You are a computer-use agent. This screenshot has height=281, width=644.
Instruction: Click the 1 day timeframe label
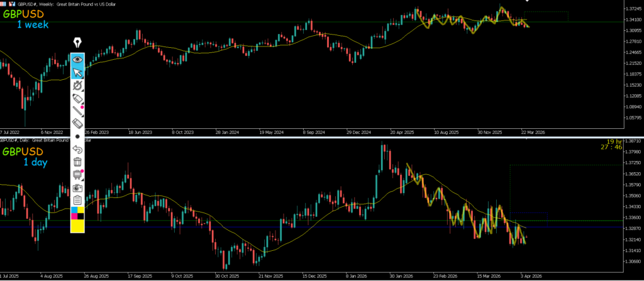point(35,162)
